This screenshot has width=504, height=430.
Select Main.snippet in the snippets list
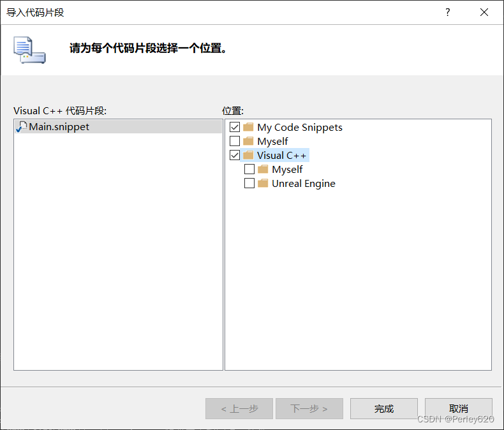[x=118, y=126]
